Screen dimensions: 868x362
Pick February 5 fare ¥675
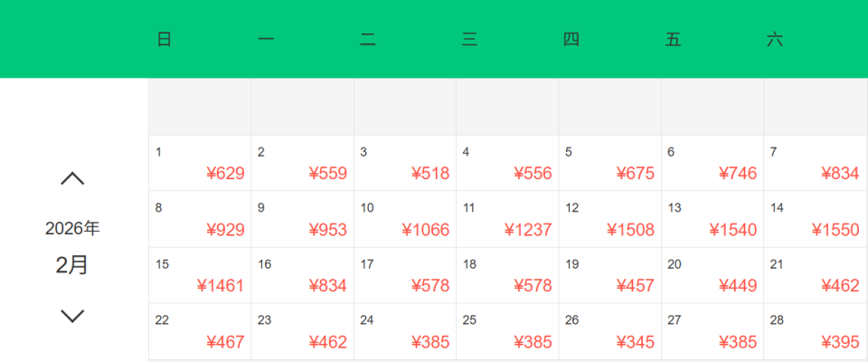[610, 164]
